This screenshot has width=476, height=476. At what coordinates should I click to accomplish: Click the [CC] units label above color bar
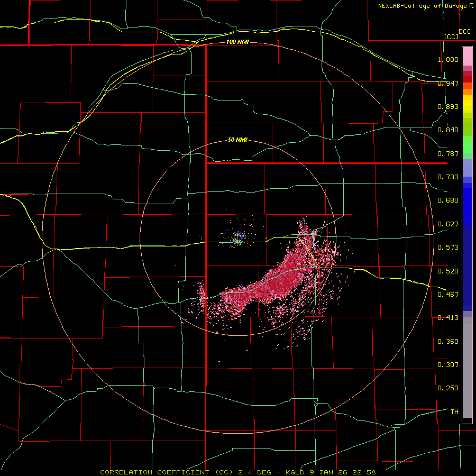[452, 36]
